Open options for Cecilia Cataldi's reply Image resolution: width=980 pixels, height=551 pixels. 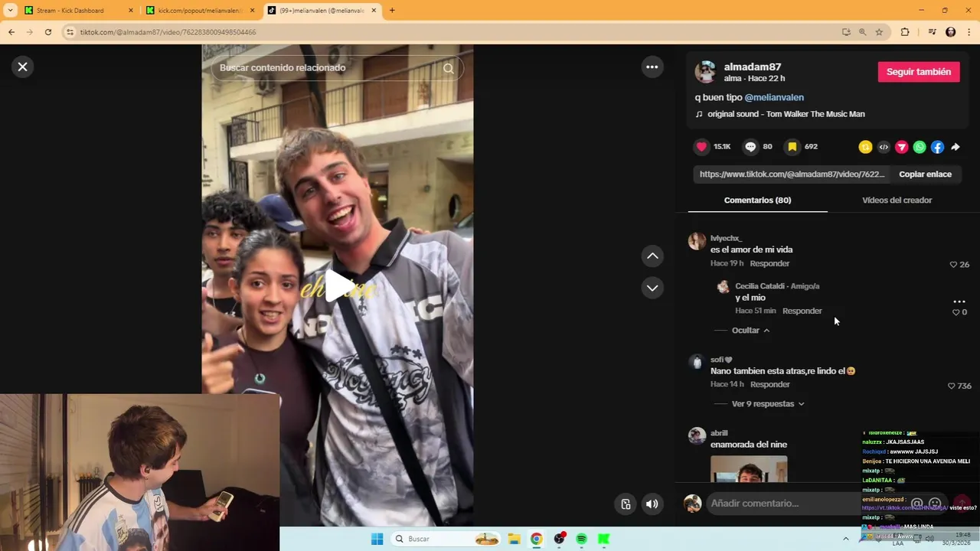[x=959, y=302]
